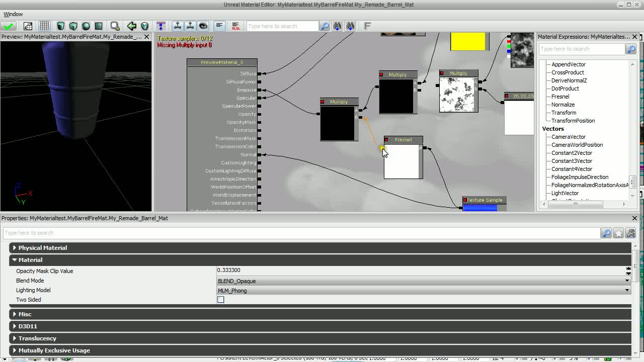Open the Window menu
This screenshot has height=362, width=644.
(13, 14)
